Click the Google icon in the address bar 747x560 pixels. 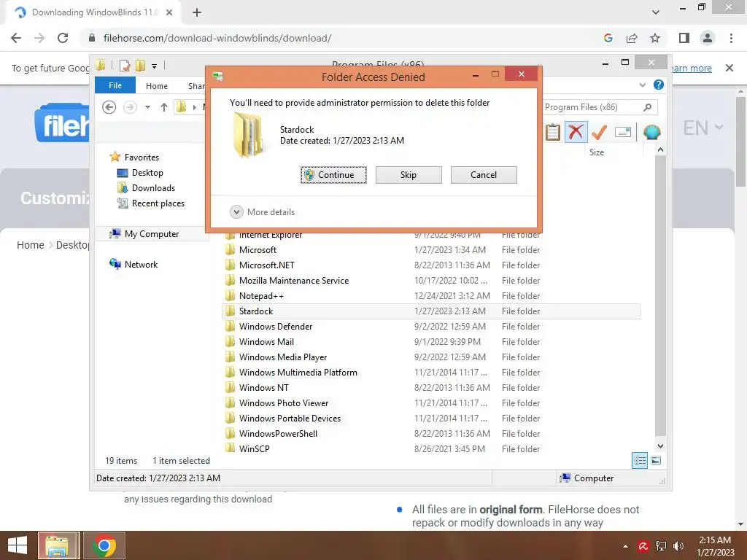(x=608, y=38)
